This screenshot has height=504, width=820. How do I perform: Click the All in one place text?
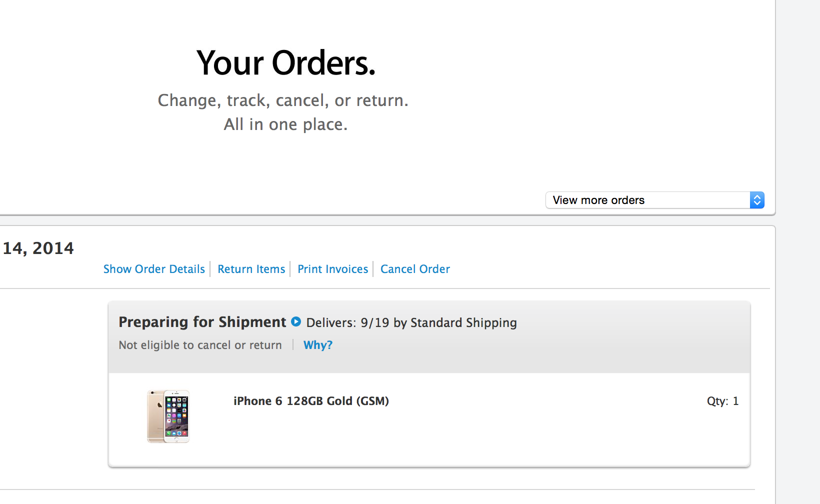pos(285,124)
